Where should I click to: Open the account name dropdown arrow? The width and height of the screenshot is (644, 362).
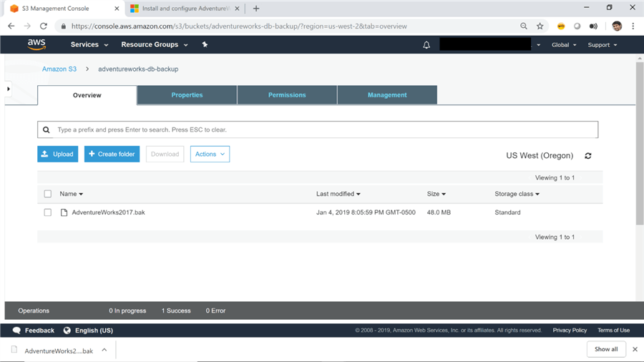click(538, 45)
